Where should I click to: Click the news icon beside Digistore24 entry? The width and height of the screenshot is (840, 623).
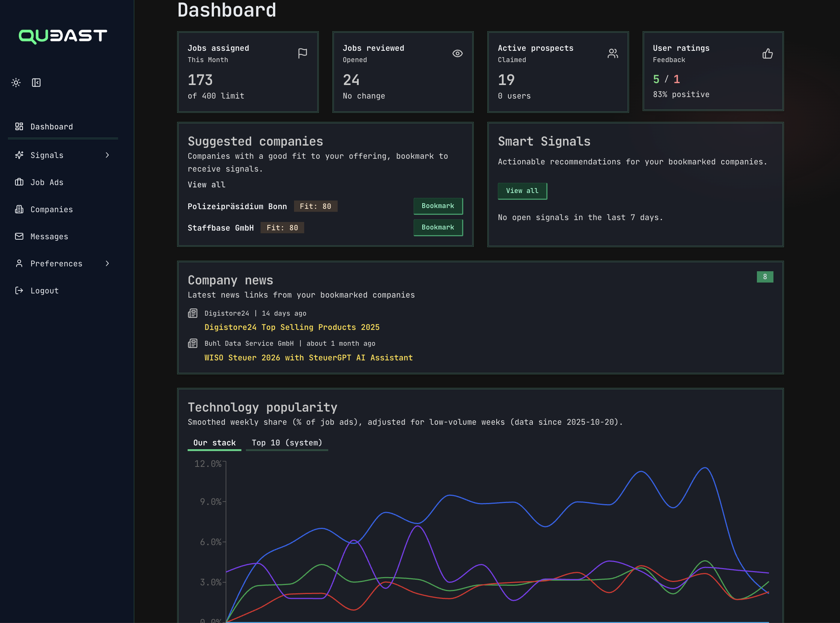[x=193, y=313]
